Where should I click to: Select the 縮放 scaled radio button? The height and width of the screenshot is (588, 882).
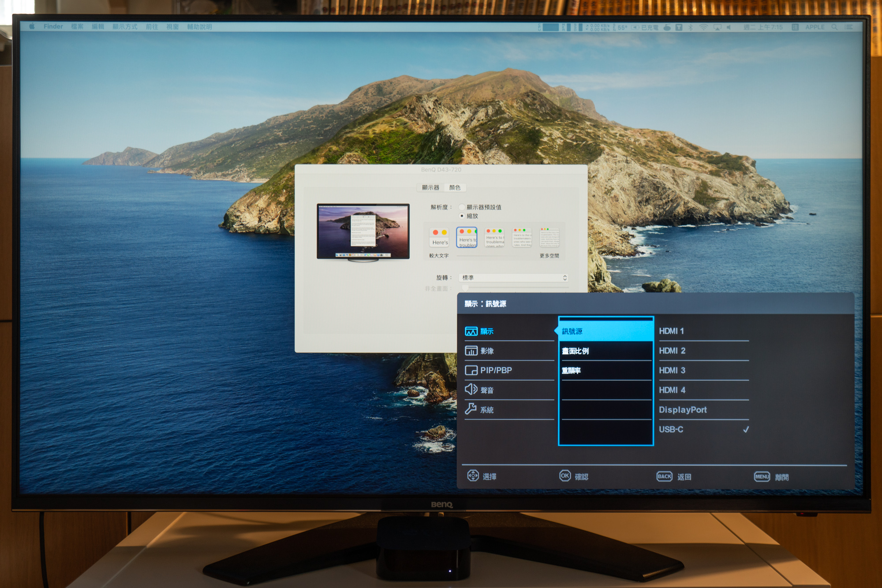pyautogui.click(x=462, y=216)
